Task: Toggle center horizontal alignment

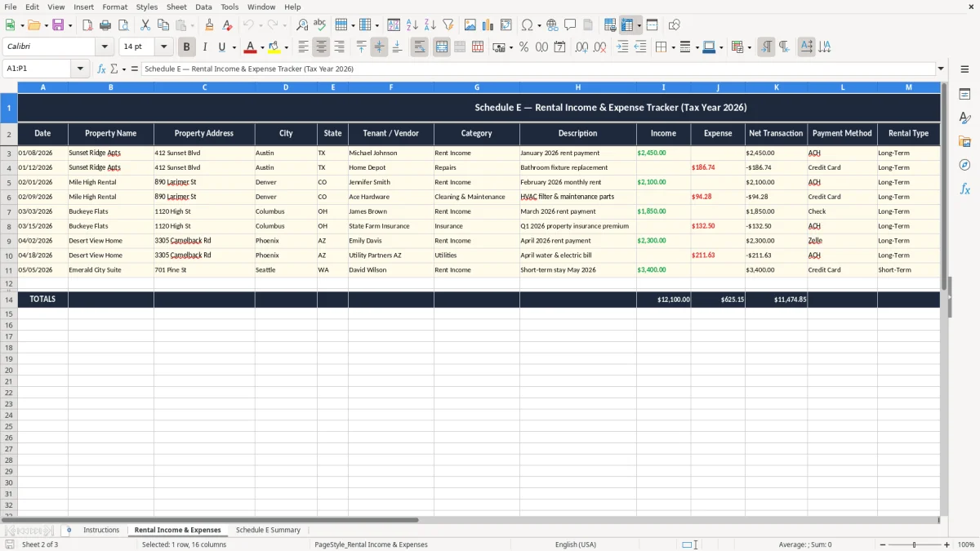Action: pos(321,47)
